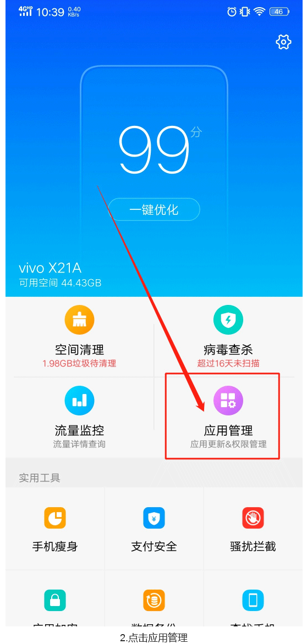Open settings via the gear icon

pyautogui.click(x=283, y=42)
